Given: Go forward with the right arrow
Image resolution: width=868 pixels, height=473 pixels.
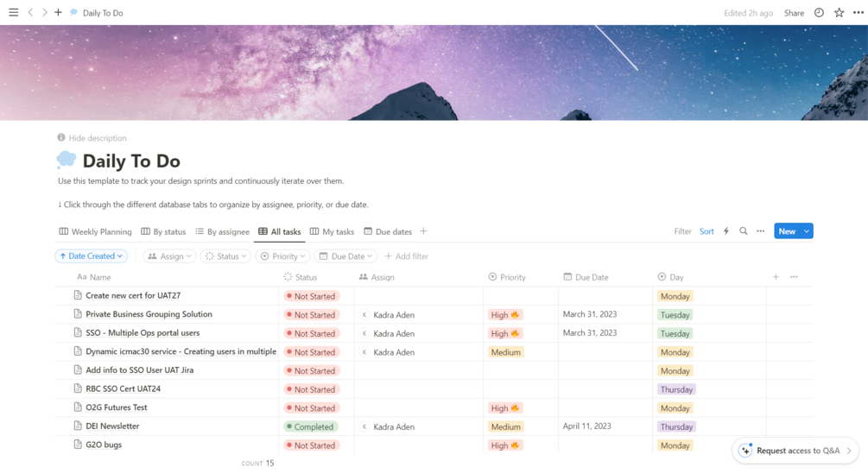Looking at the screenshot, I should (44, 12).
